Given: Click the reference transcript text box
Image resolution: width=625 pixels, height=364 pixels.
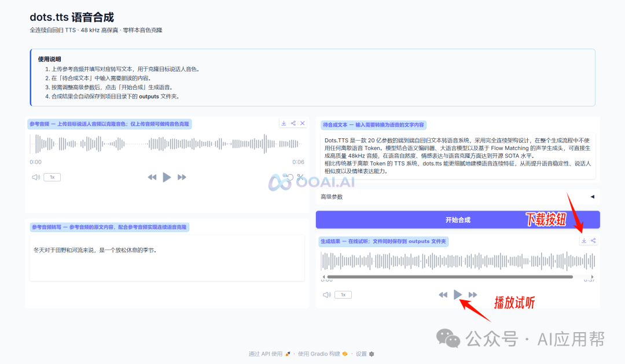Looking at the screenshot, I should tap(167, 258).
